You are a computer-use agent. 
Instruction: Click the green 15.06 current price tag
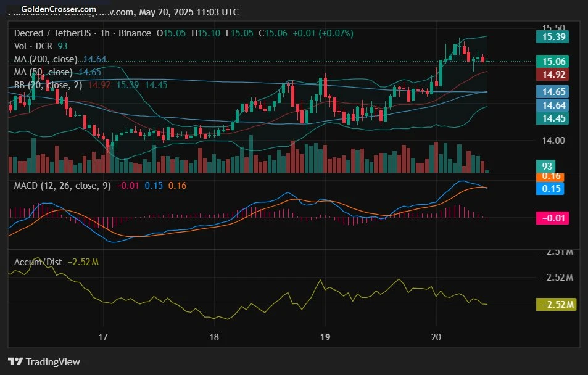[x=551, y=61]
